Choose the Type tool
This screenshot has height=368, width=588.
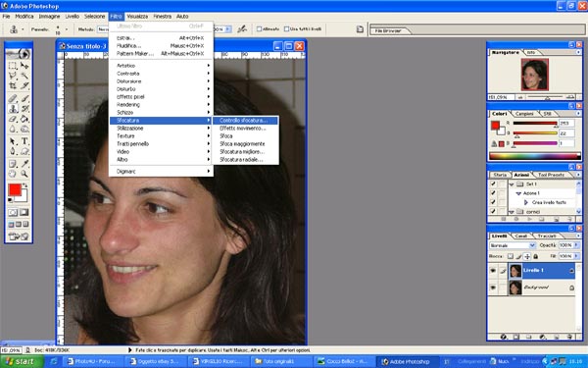point(24,140)
